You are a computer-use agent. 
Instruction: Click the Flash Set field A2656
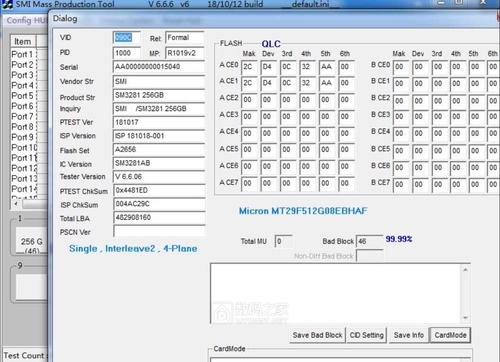(x=159, y=150)
